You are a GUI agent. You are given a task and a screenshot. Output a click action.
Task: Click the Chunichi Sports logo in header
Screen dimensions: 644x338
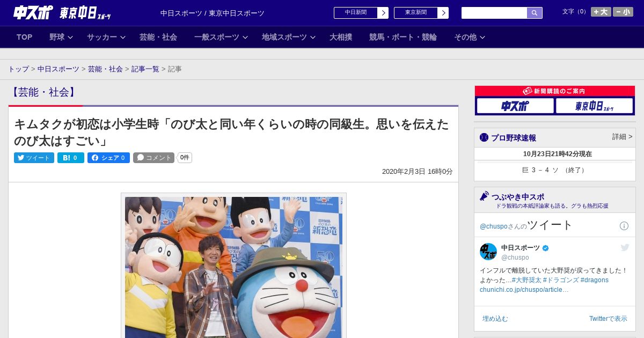[33, 13]
